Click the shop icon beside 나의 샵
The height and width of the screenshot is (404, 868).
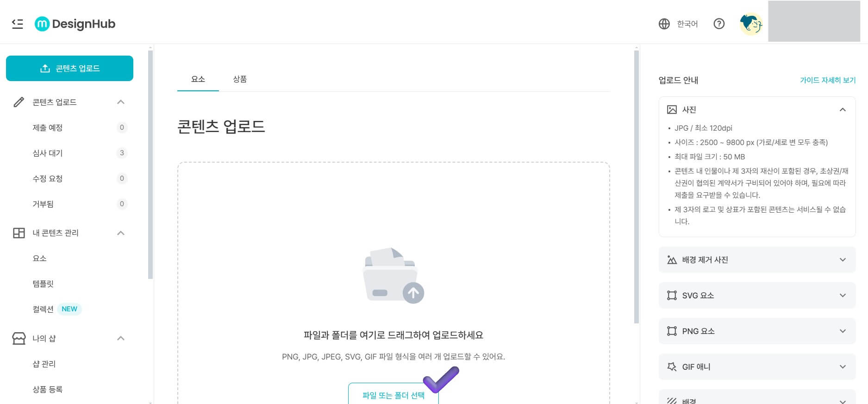pyautogui.click(x=19, y=338)
